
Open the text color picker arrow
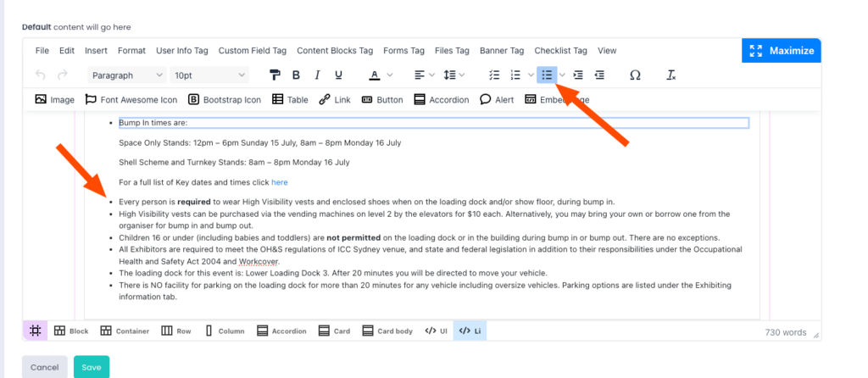[390, 75]
